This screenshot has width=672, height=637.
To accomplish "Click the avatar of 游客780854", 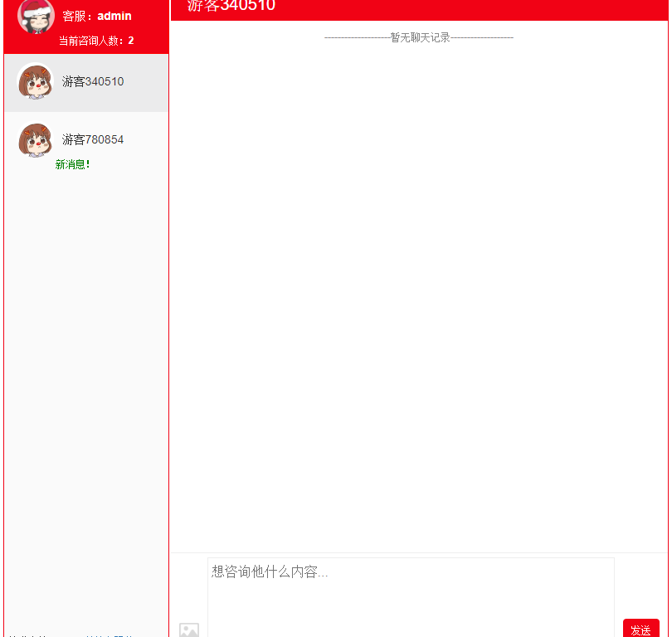I will pos(35,139).
